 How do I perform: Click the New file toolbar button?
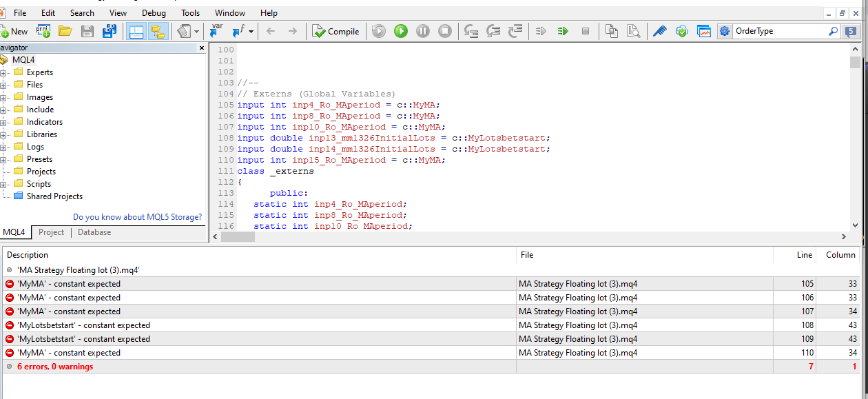click(x=14, y=31)
